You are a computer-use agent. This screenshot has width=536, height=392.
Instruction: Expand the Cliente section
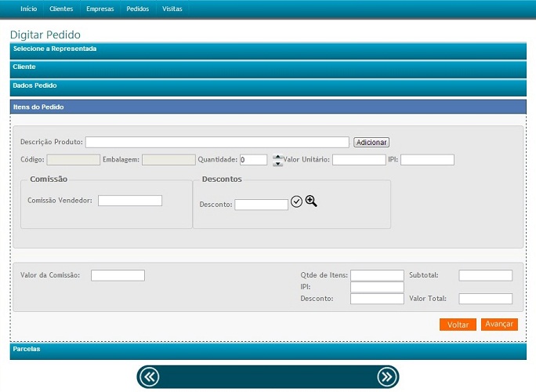pos(268,70)
